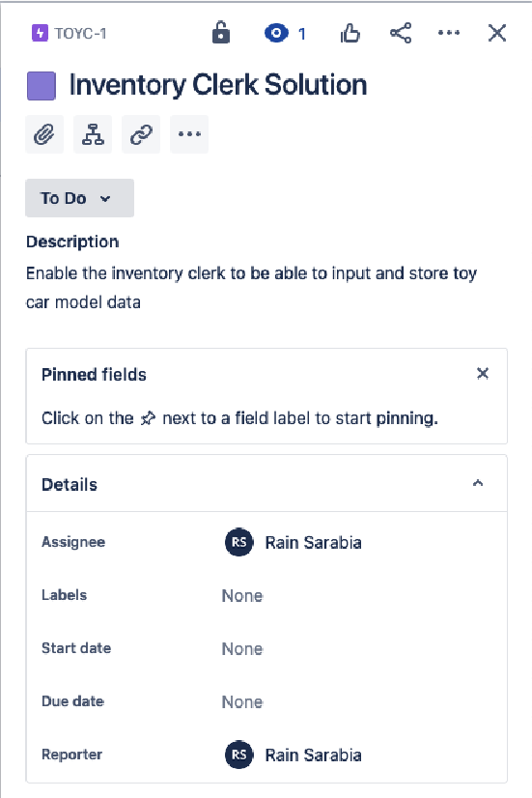Set the Start date value

click(x=242, y=649)
